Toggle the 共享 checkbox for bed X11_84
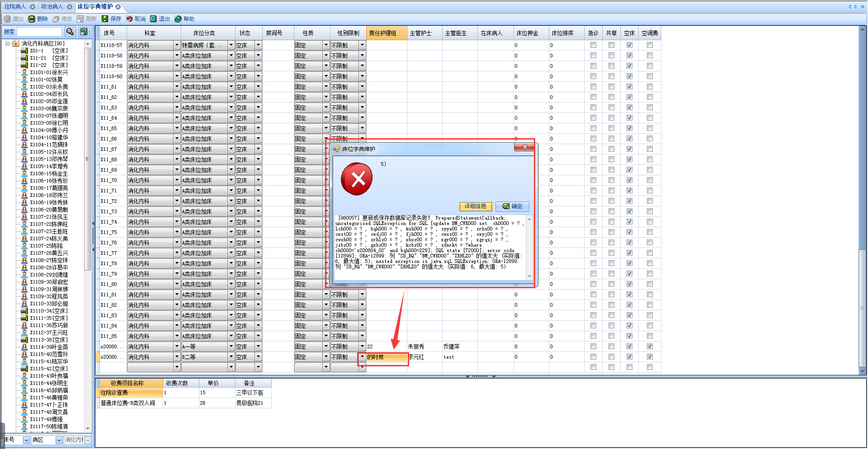 [x=611, y=326]
